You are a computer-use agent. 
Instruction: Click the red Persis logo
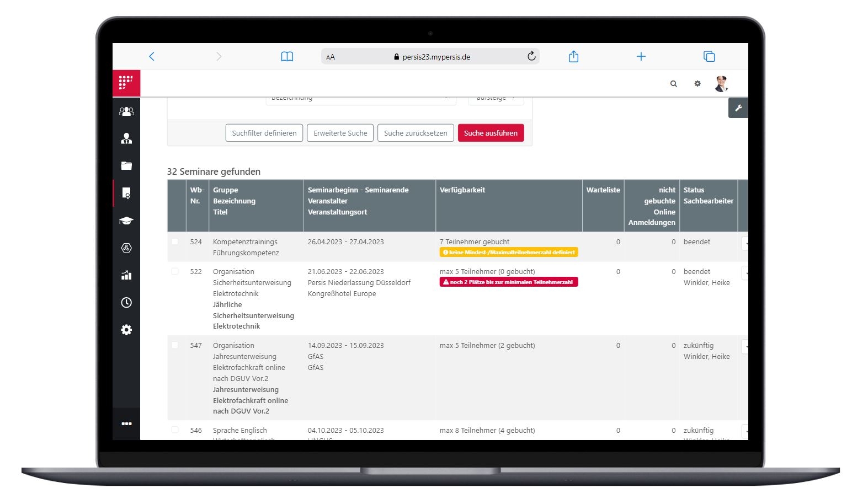(x=126, y=83)
